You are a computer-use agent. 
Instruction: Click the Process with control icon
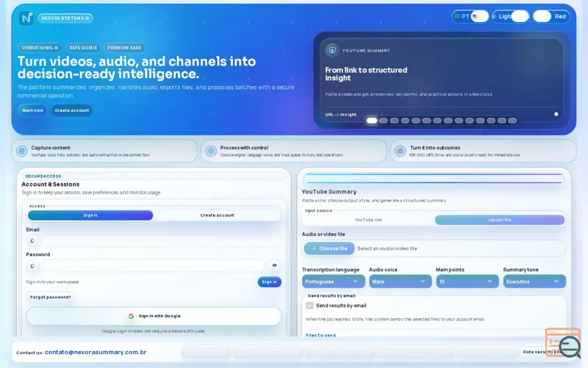211,151
